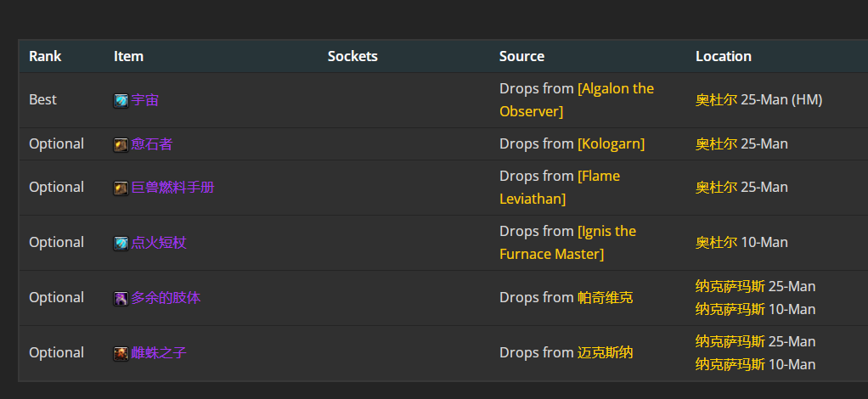Open the 宇宙 item link
Viewport: 868px width, 399px height.
[145, 100]
